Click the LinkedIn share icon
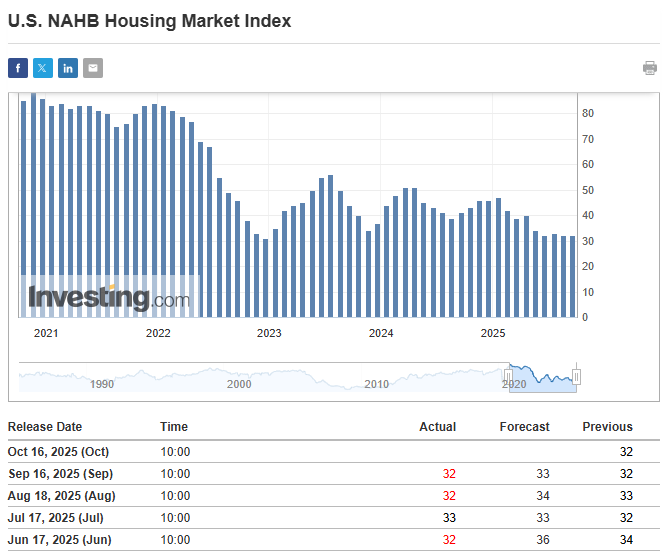 coord(68,68)
